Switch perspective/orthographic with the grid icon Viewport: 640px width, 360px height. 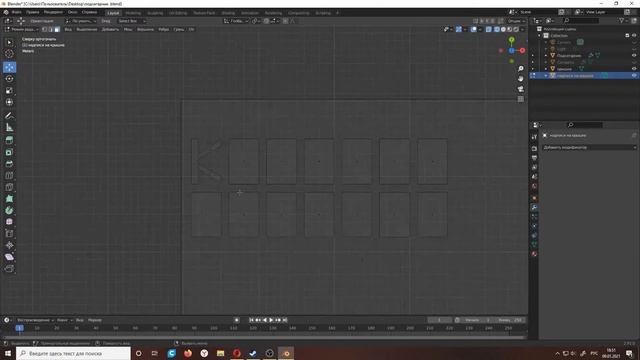click(x=521, y=99)
